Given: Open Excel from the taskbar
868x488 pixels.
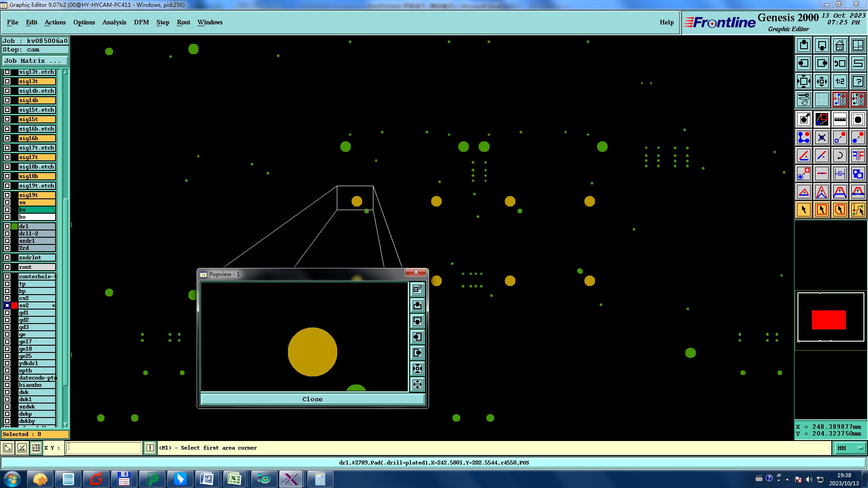Looking at the screenshot, I should pyautogui.click(x=234, y=479).
